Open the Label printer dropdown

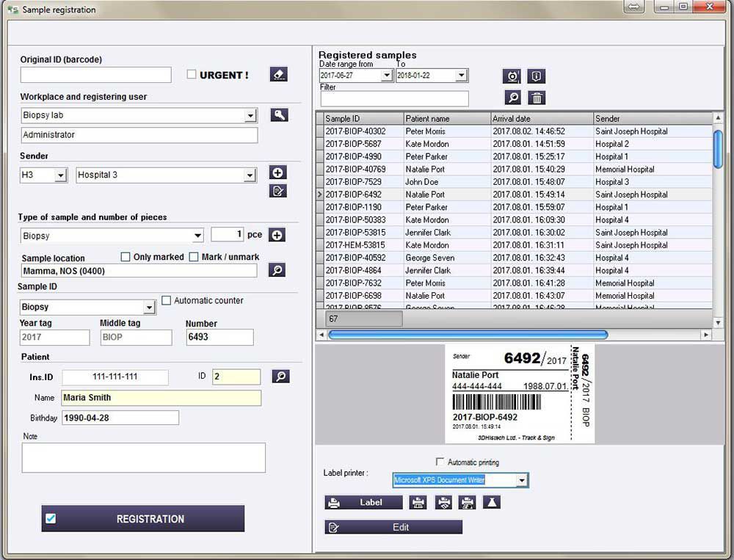pyautogui.click(x=523, y=480)
